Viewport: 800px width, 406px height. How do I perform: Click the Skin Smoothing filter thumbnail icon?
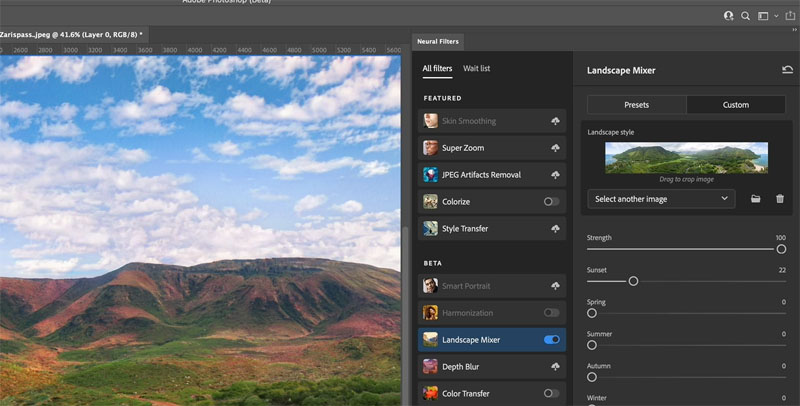pyautogui.click(x=431, y=121)
